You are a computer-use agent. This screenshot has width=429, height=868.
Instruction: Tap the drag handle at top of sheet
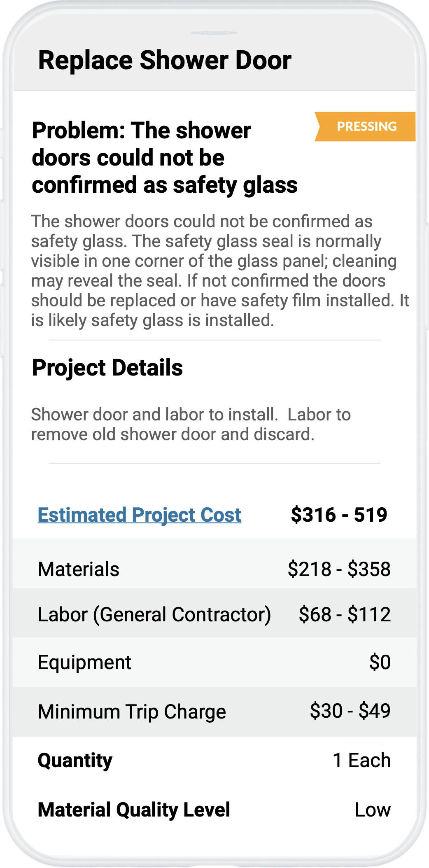(x=214, y=33)
